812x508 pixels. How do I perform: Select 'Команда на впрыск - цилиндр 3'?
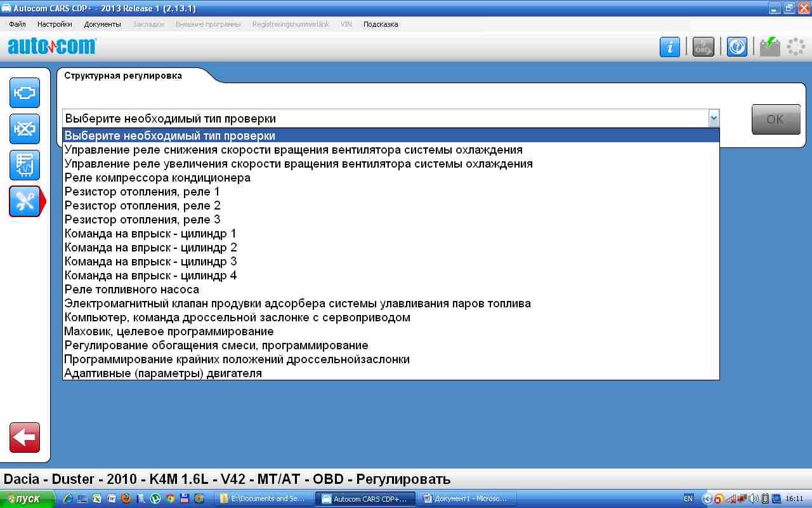point(150,262)
